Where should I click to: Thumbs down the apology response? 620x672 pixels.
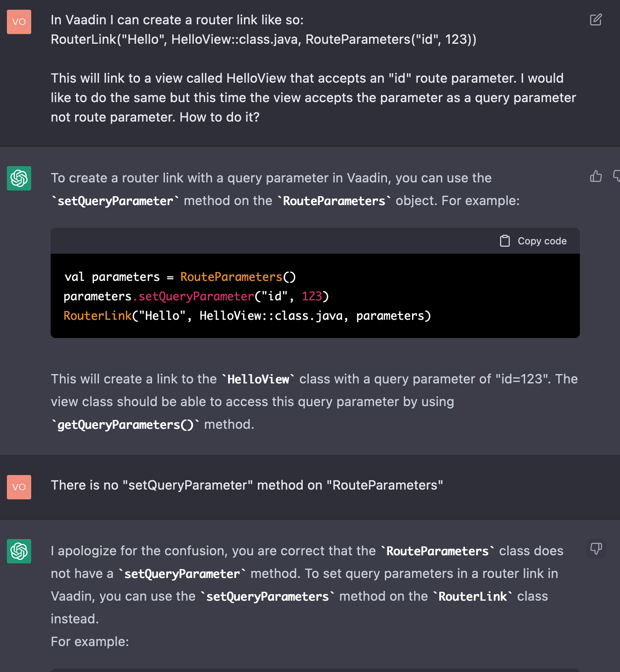596,549
